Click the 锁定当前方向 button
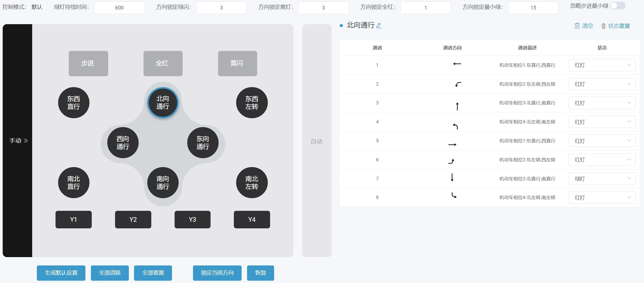The height and width of the screenshot is (283, 644). click(x=217, y=273)
